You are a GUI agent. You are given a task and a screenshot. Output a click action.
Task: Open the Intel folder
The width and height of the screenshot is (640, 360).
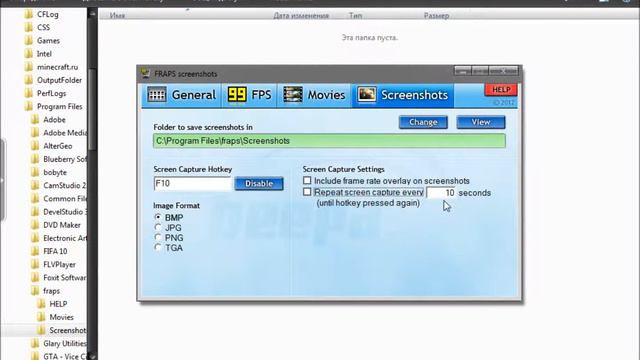pyautogui.click(x=44, y=54)
